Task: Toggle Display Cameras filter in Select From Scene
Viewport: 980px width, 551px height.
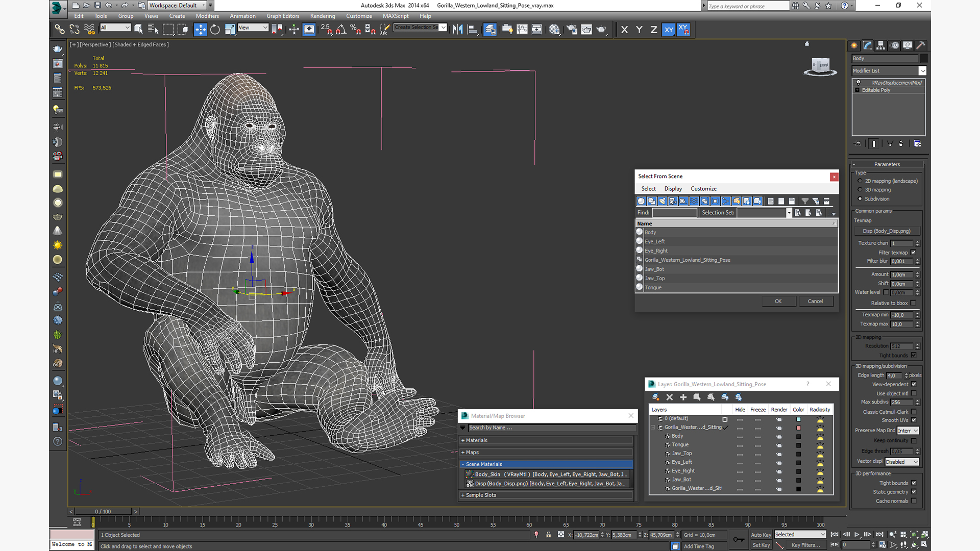Action: (673, 201)
